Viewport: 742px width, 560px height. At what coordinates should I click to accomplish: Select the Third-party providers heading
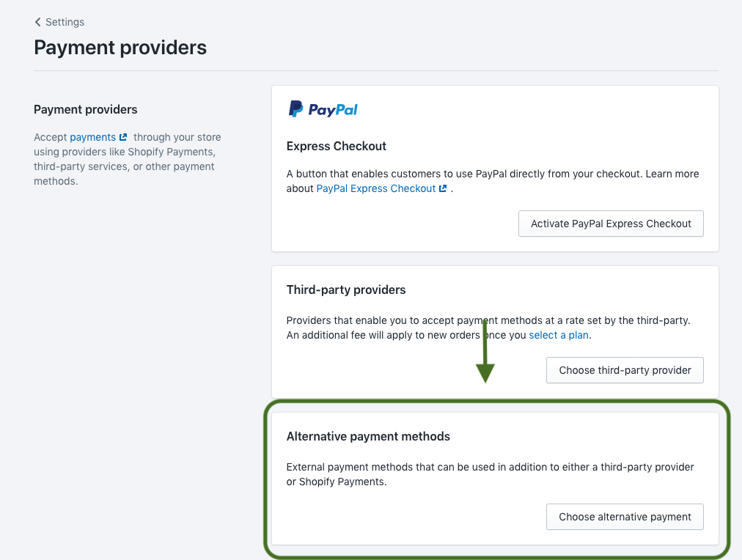coord(346,290)
